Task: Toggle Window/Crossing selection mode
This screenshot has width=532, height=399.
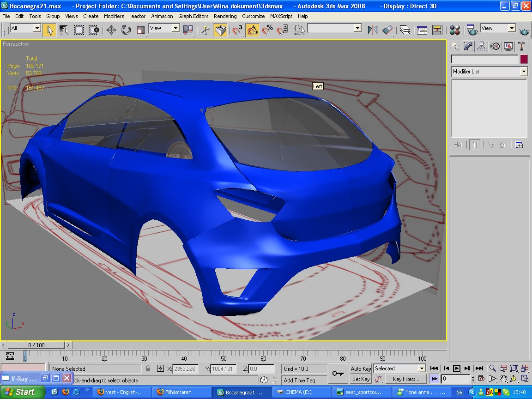Action: click(x=94, y=30)
